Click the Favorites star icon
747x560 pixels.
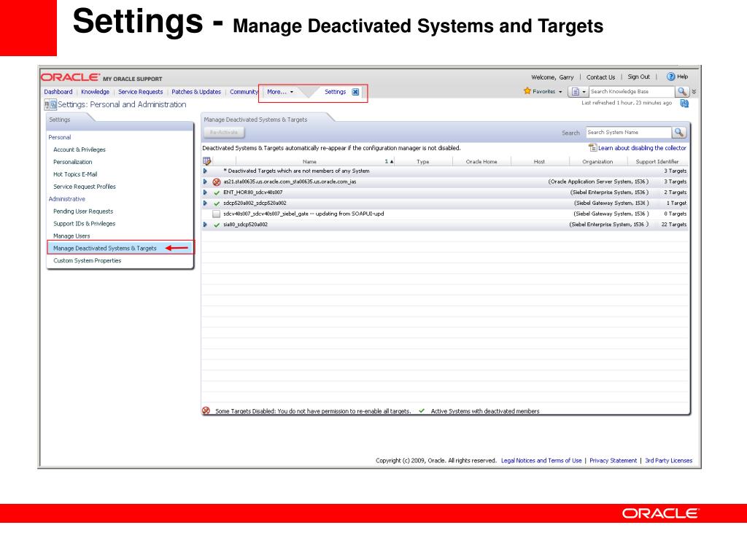click(527, 91)
